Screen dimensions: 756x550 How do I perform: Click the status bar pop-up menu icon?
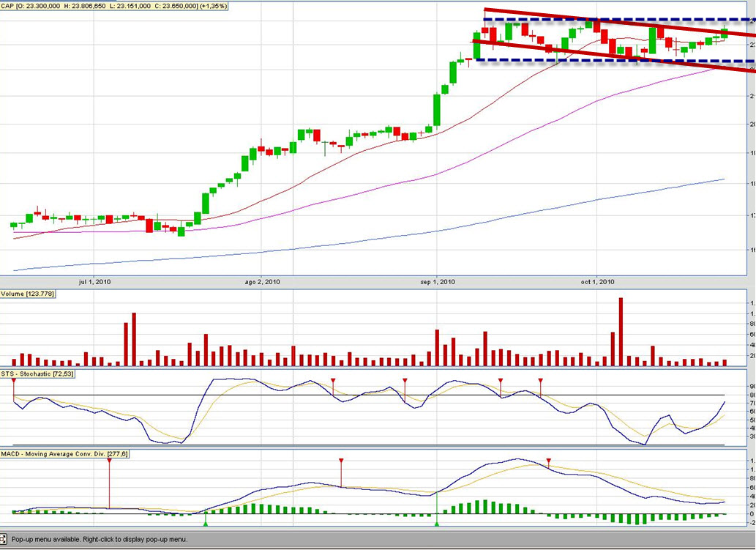pos(4,539)
